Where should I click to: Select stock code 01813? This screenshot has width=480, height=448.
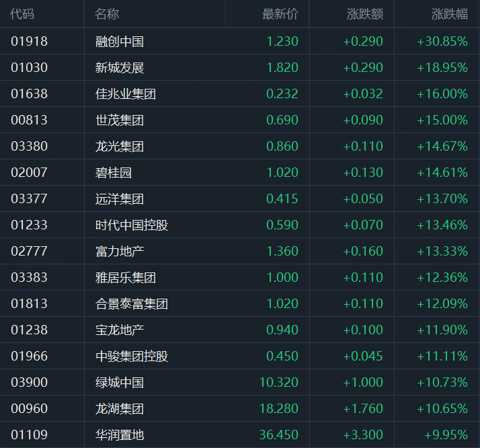[x=29, y=304]
